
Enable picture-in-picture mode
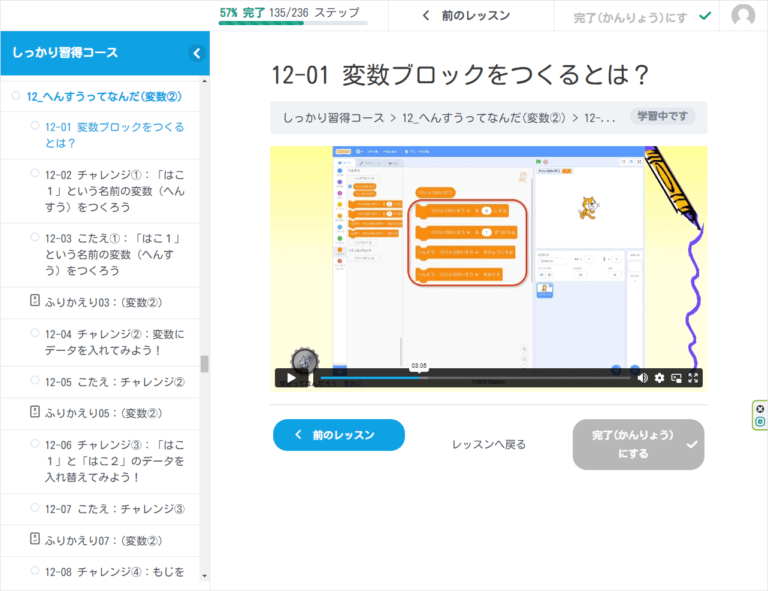676,378
